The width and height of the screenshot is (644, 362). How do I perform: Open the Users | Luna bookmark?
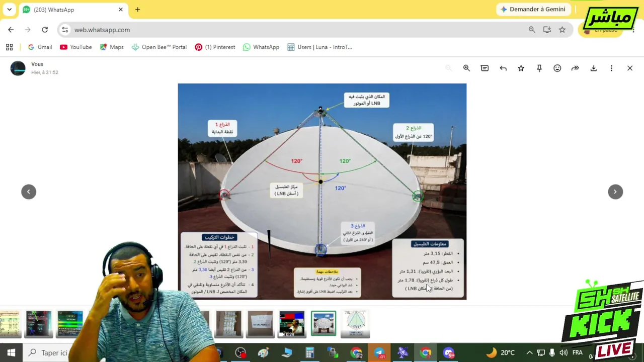click(319, 47)
